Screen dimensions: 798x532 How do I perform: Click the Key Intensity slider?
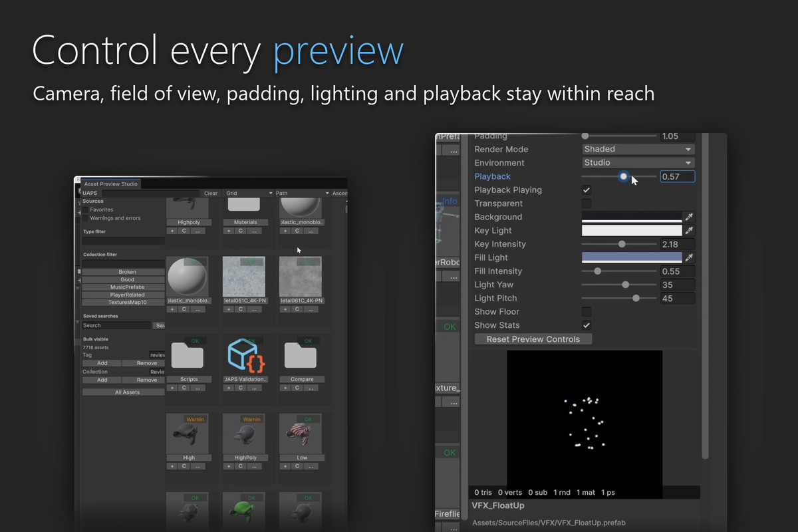[x=619, y=244]
